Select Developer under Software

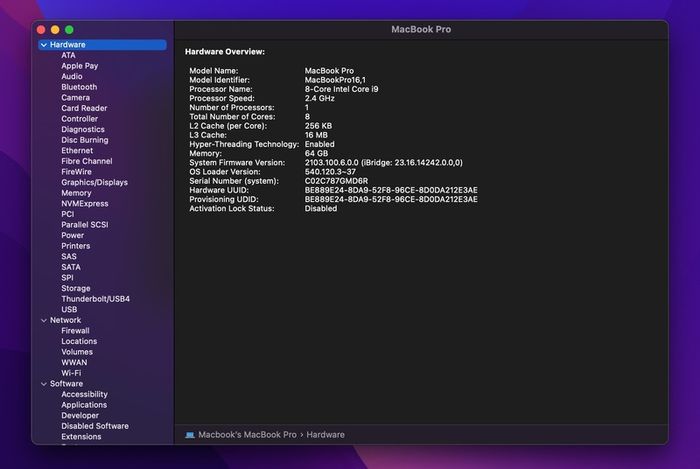coord(80,415)
